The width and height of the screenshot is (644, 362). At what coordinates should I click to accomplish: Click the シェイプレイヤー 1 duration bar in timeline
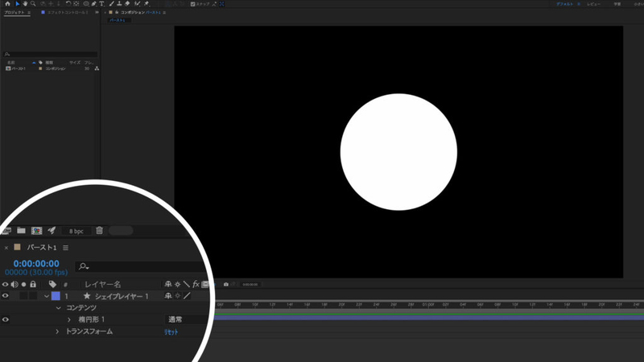429,317
